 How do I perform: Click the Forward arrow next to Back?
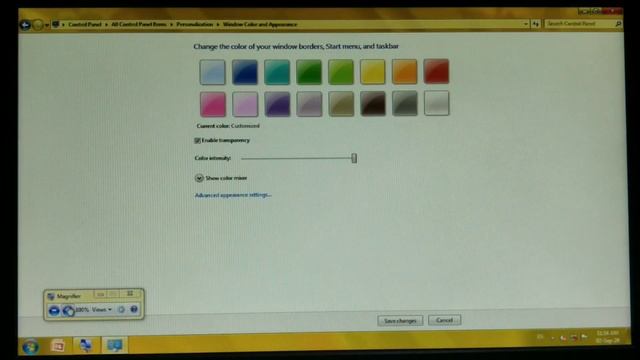(38, 25)
